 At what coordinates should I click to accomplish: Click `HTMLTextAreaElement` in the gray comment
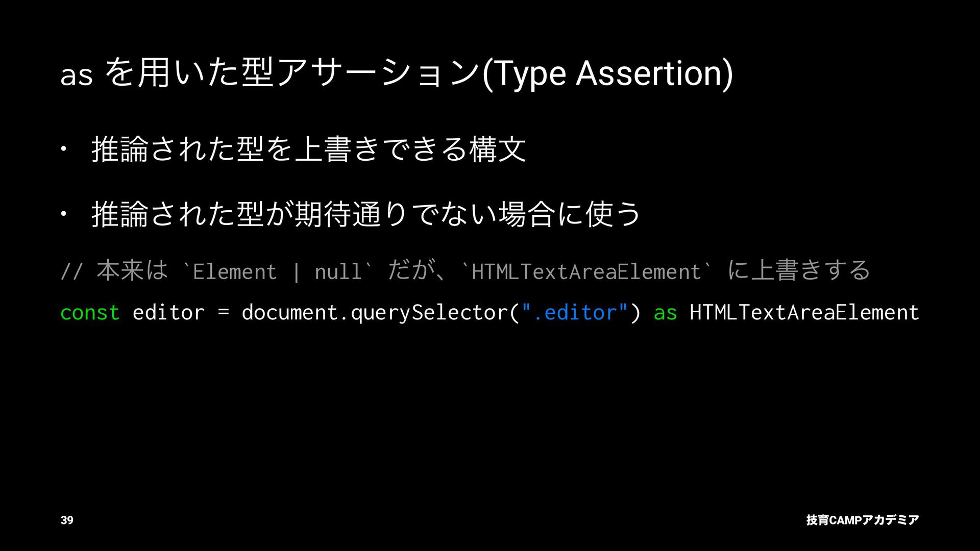click(x=586, y=271)
